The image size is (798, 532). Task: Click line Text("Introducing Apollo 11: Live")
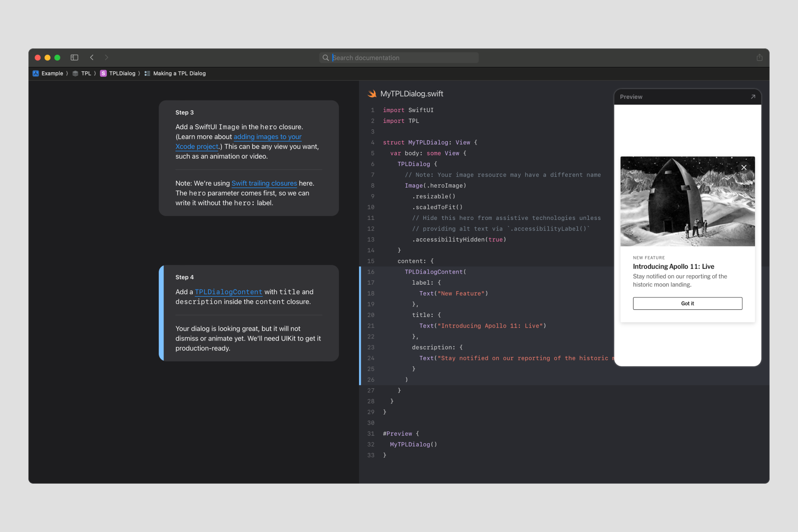(483, 326)
